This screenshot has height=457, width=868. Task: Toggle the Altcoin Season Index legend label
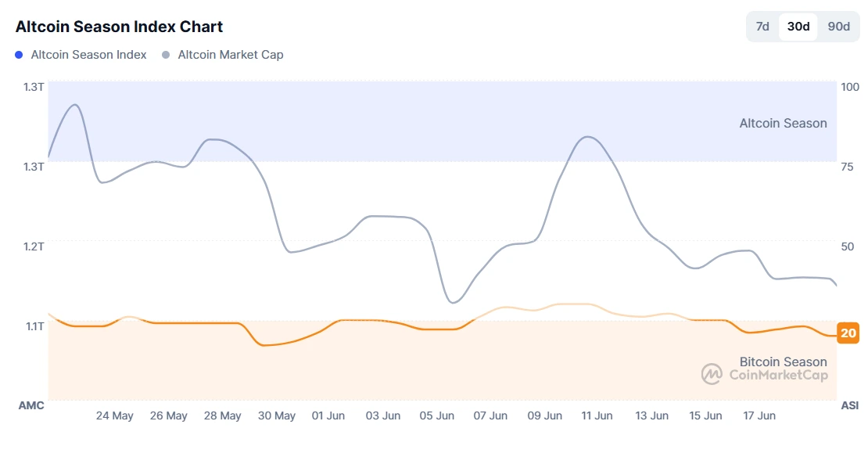click(88, 55)
